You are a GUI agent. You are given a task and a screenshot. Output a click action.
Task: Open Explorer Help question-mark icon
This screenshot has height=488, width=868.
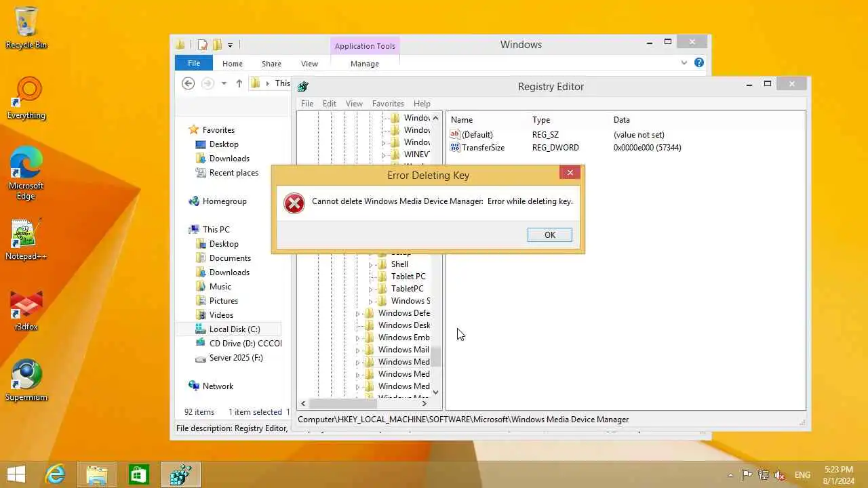tap(699, 63)
